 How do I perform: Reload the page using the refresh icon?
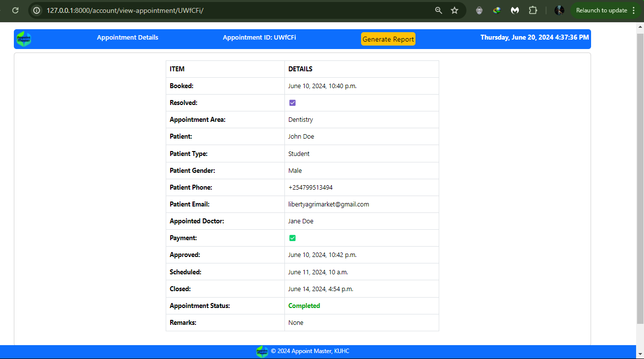coord(15,10)
